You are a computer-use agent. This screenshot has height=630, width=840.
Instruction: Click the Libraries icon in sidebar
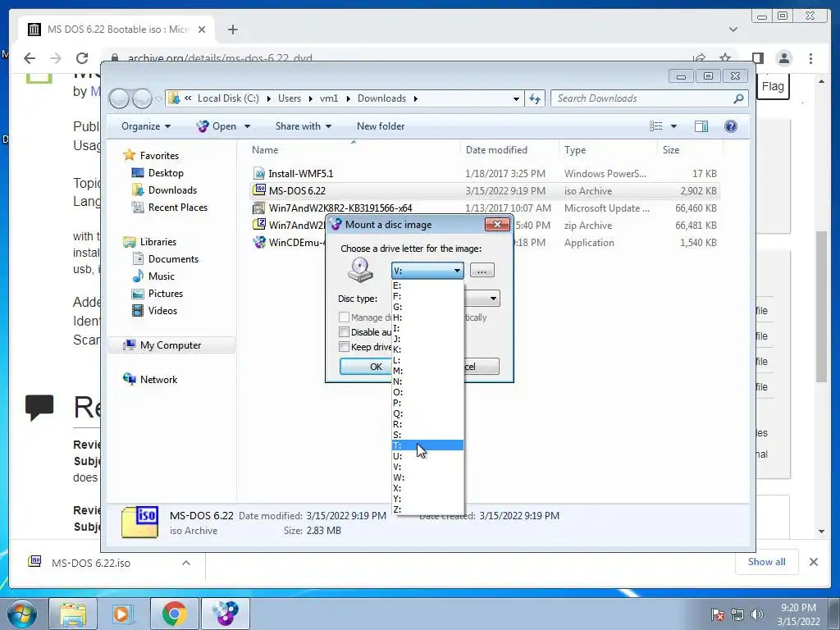point(129,242)
